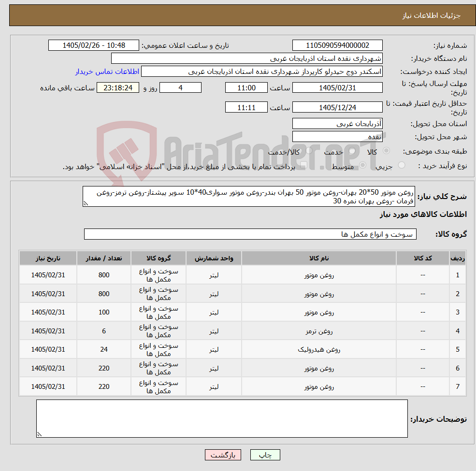
Task: Click the need number field 1105090594000002
Action: [x=337, y=45]
